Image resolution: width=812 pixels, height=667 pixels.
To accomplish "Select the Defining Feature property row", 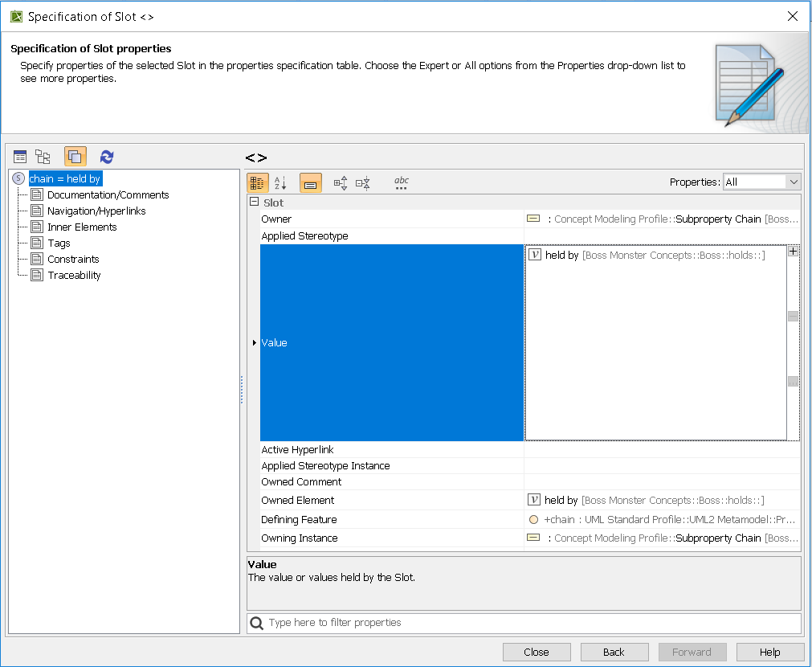I will pos(530,519).
